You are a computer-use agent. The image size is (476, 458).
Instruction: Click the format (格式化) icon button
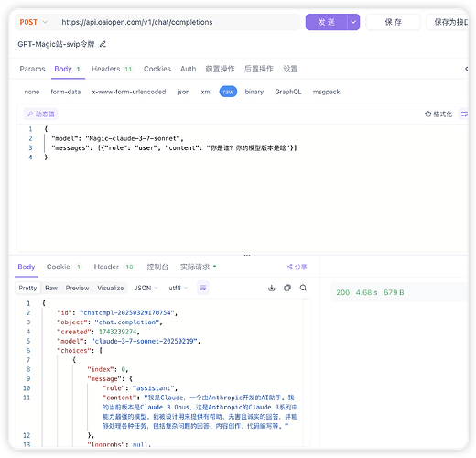point(438,114)
